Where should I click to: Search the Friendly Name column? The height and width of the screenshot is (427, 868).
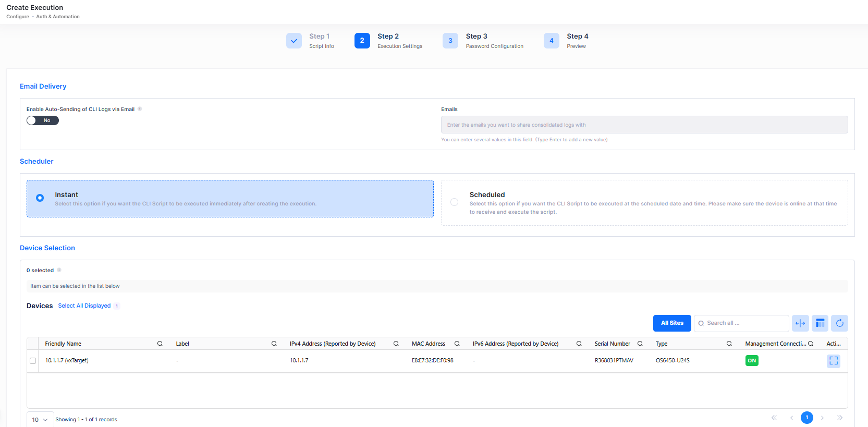[x=160, y=344]
